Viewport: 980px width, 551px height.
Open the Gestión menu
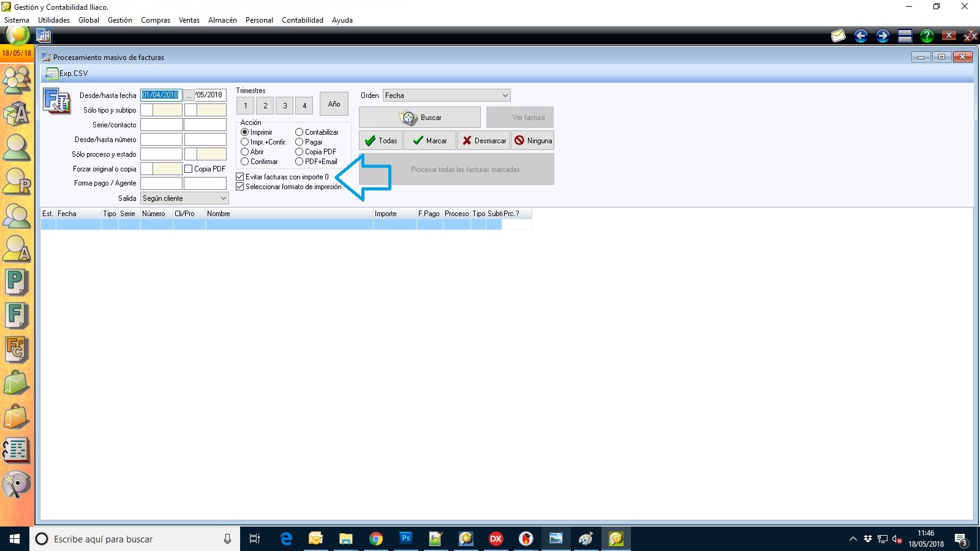pos(120,20)
